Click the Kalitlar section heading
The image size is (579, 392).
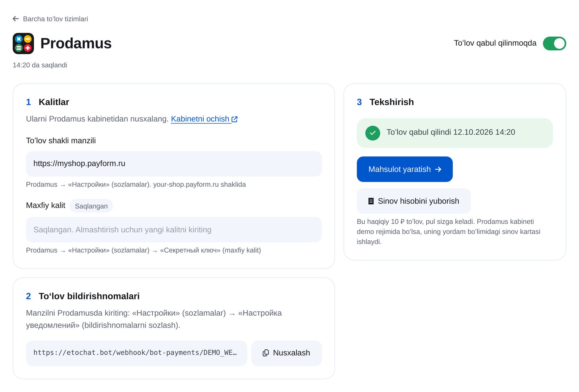(54, 102)
